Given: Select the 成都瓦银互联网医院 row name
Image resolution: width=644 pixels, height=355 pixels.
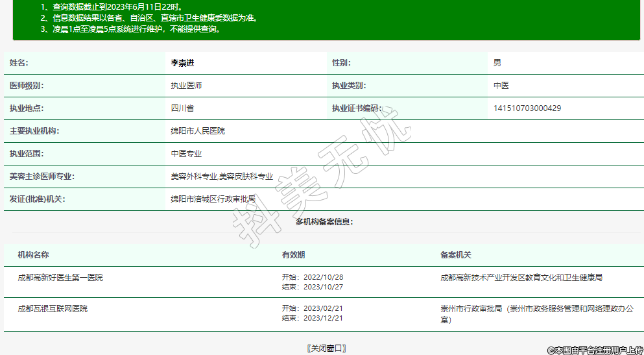Looking at the screenshot, I should pos(53,309).
